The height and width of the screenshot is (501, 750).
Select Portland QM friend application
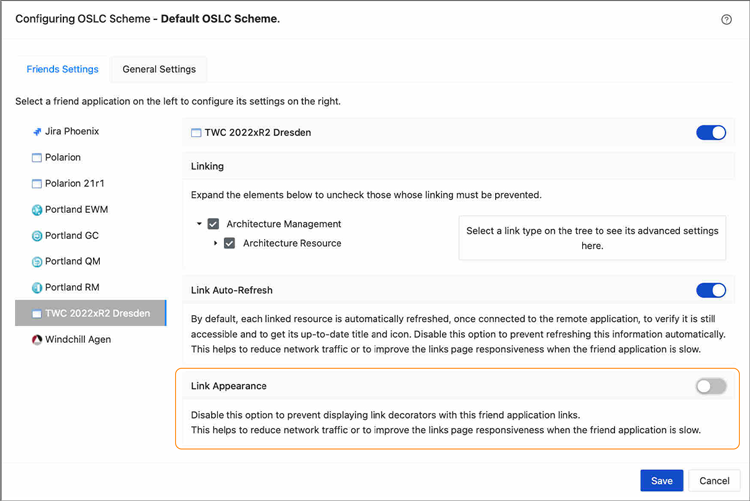point(90,261)
